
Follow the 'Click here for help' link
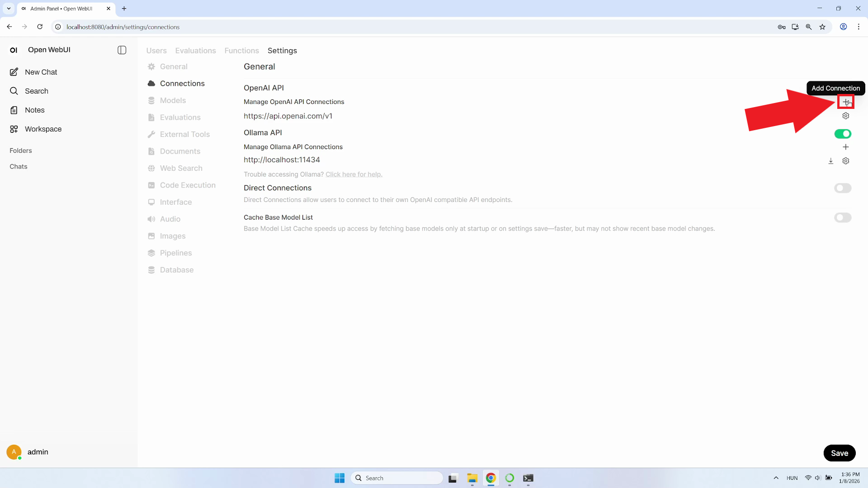pos(354,174)
